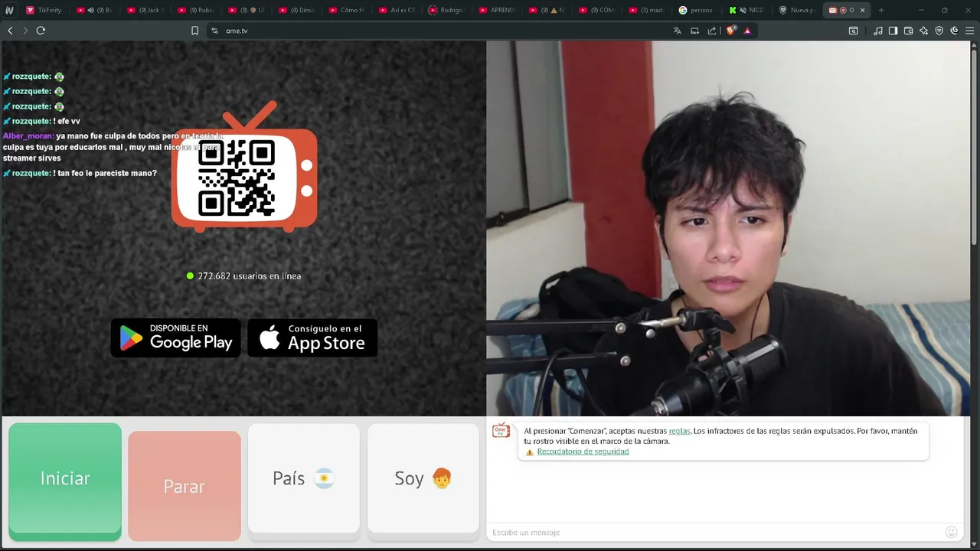Open the País country selector
980x551 pixels.
click(x=304, y=478)
